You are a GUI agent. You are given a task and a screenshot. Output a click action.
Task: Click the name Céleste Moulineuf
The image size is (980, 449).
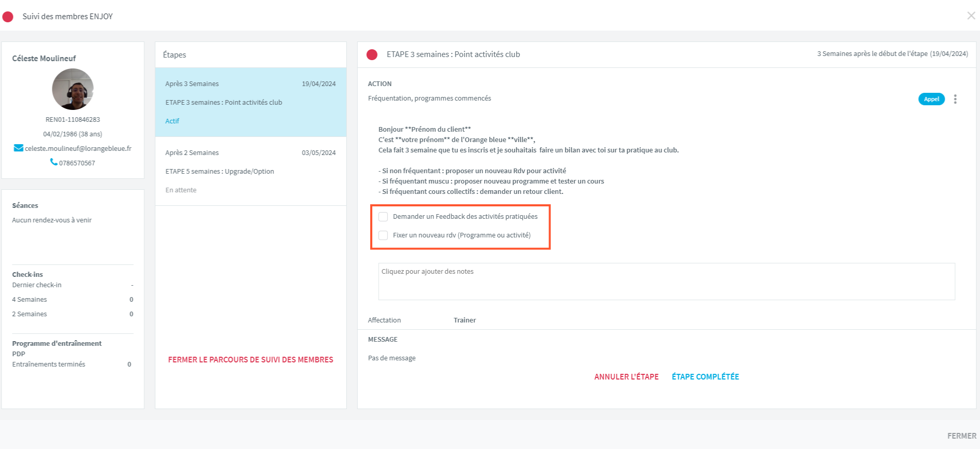tap(44, 58)
